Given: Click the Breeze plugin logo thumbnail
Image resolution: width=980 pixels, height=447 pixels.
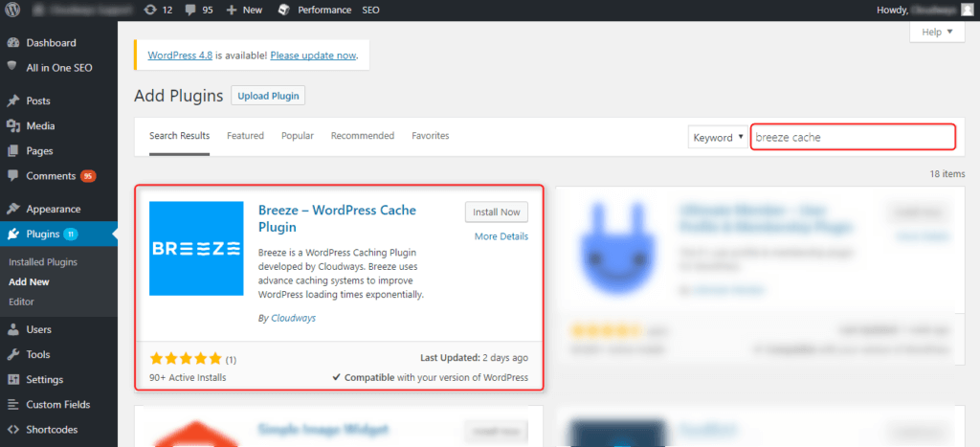Looking at the screenshot, I should click(x=196, y=248).
